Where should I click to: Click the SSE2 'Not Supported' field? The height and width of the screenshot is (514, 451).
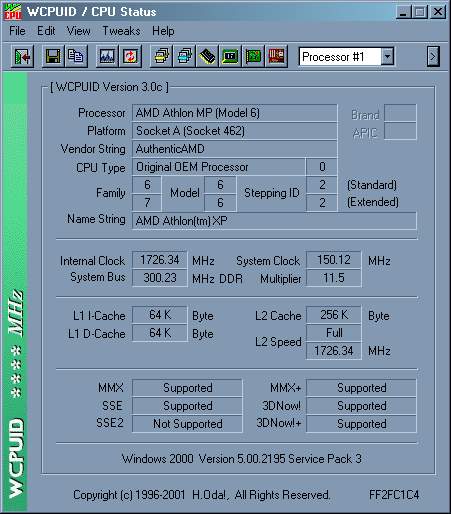(x=187, y=424)
